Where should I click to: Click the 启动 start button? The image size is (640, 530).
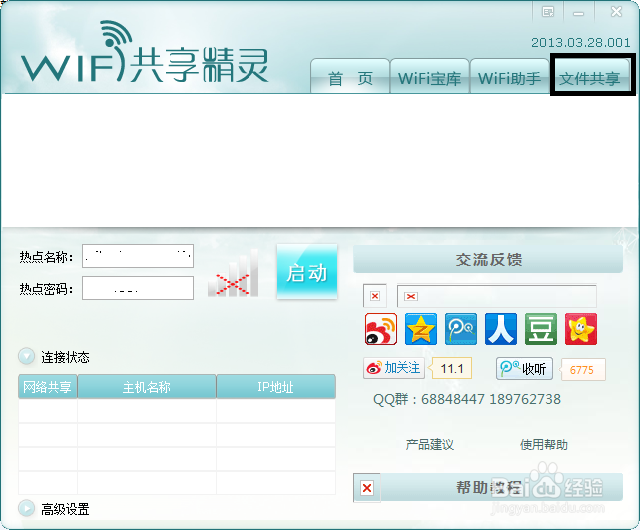307,272
